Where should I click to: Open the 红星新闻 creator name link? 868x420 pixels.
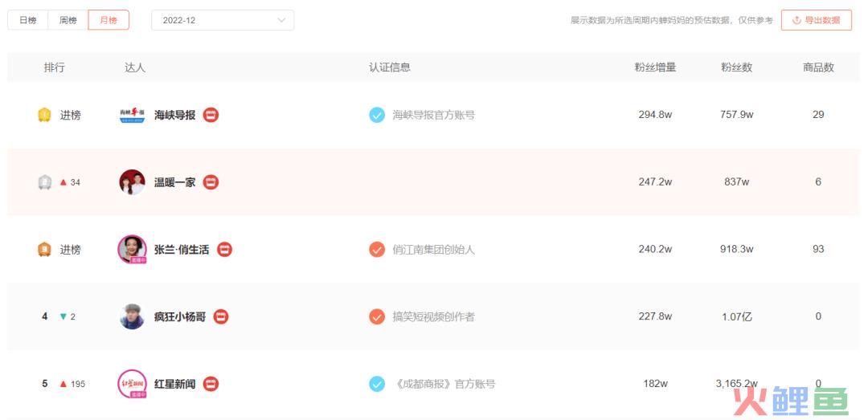pyautogui.click(x=175, y=384)
